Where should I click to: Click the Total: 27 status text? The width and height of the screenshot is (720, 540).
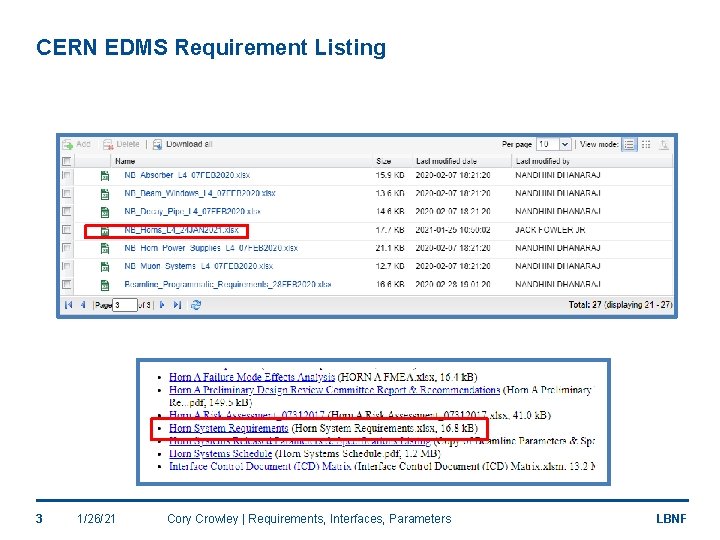pyautogui.click(x=620, y=305)
